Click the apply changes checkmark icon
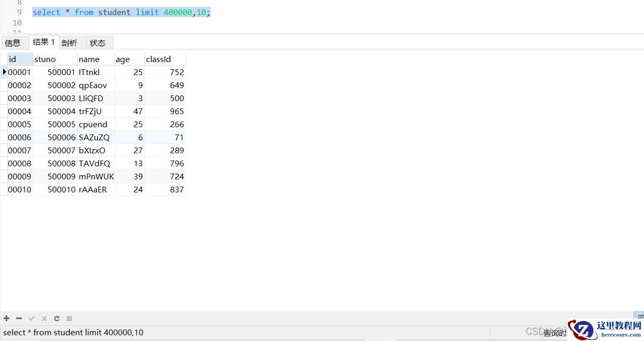The image size is (644, 341). point(32,318)
